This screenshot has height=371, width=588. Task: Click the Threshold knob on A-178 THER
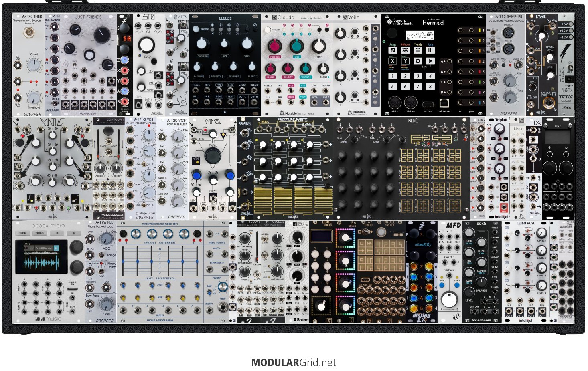[34, 97]
